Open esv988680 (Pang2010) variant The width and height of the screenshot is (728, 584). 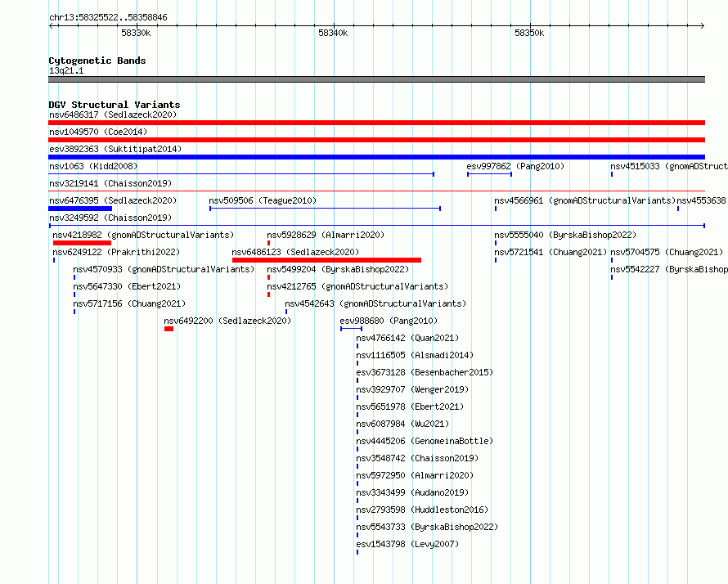click(x=389, y=321)
